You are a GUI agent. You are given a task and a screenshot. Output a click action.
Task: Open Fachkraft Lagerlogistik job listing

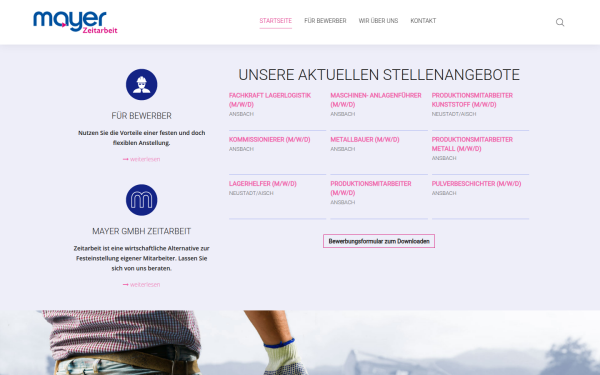(x=270, y=100)
